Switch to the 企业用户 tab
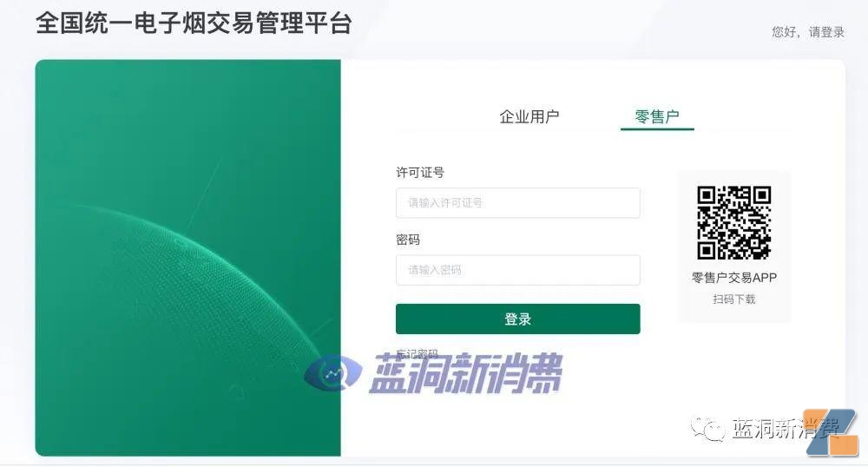868x467 pixels. click(x=529, y=116)
